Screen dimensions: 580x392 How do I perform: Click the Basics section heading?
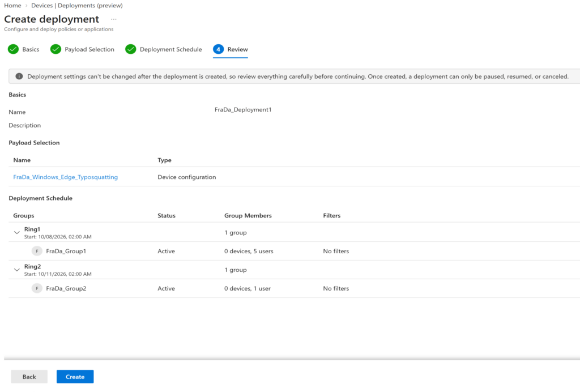tap(18, 95)
